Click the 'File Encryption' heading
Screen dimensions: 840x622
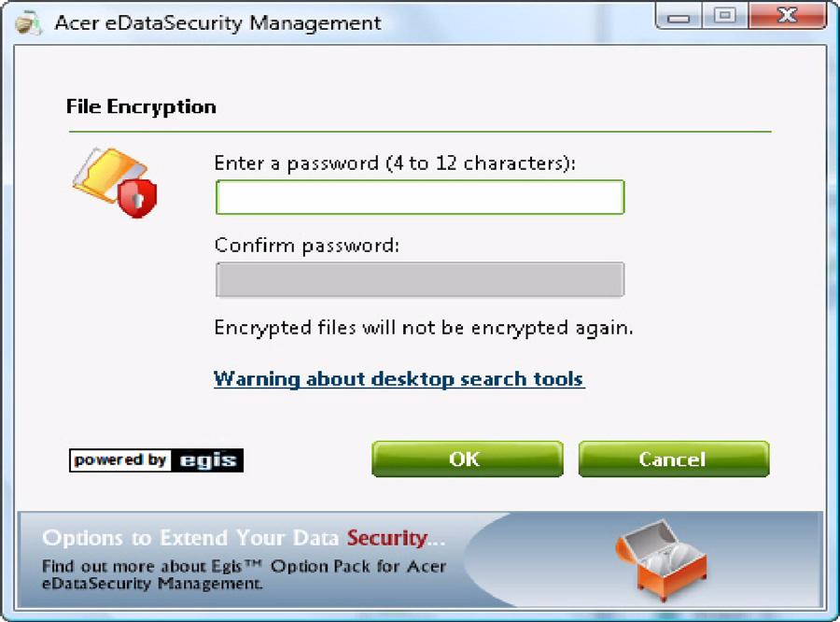point(142,106)
